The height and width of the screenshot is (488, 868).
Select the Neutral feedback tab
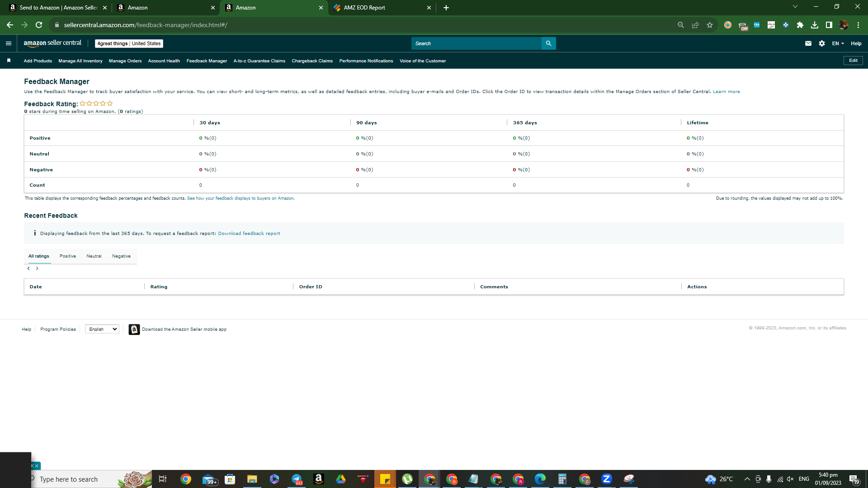(94, 256)
